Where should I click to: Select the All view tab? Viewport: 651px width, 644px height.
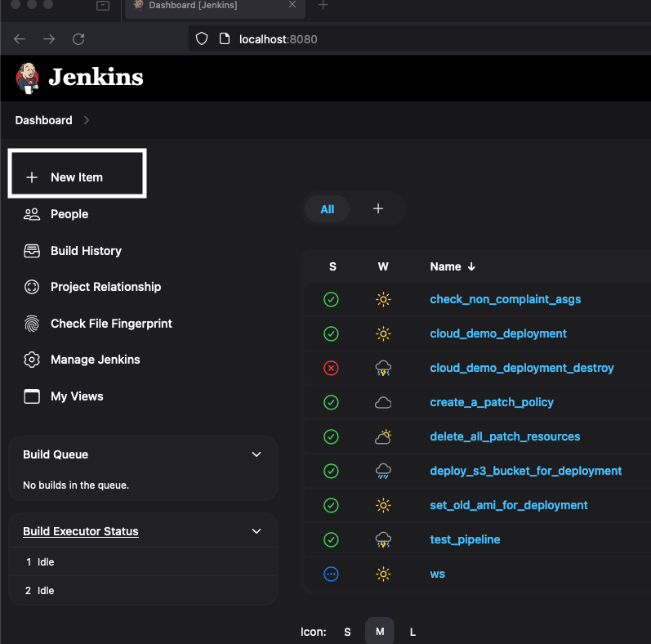[328, 209]
